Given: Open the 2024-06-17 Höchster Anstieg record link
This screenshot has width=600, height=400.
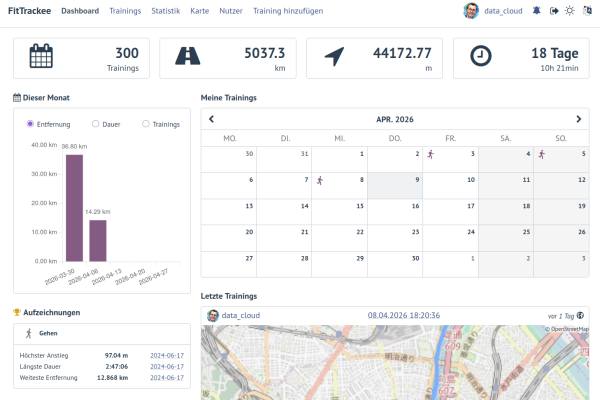Looking at the screenshot, I should click(x=167, y=356).
